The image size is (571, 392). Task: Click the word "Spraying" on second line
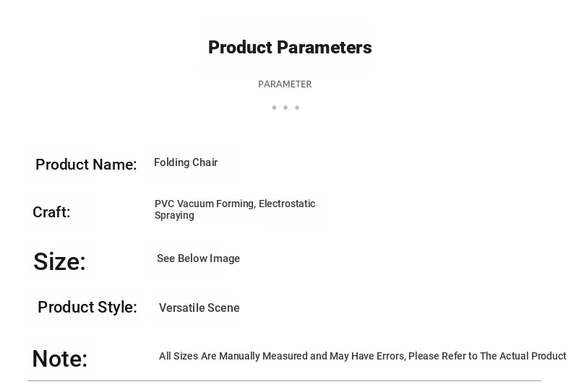coord(174,215)
